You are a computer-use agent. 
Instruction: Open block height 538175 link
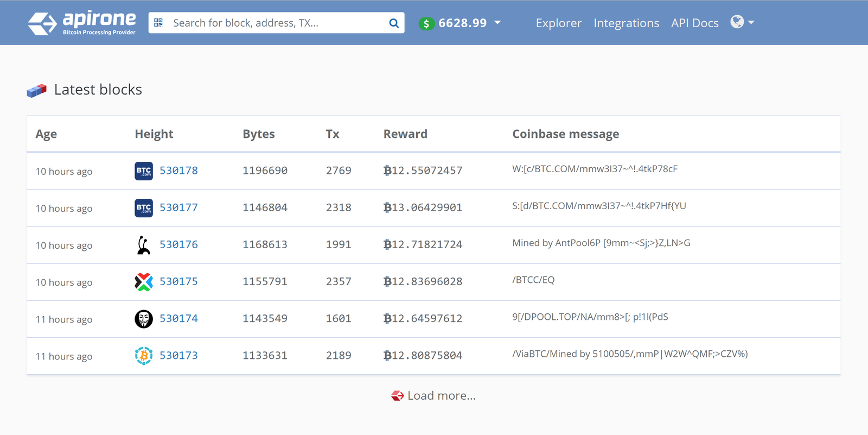point(179,281)
